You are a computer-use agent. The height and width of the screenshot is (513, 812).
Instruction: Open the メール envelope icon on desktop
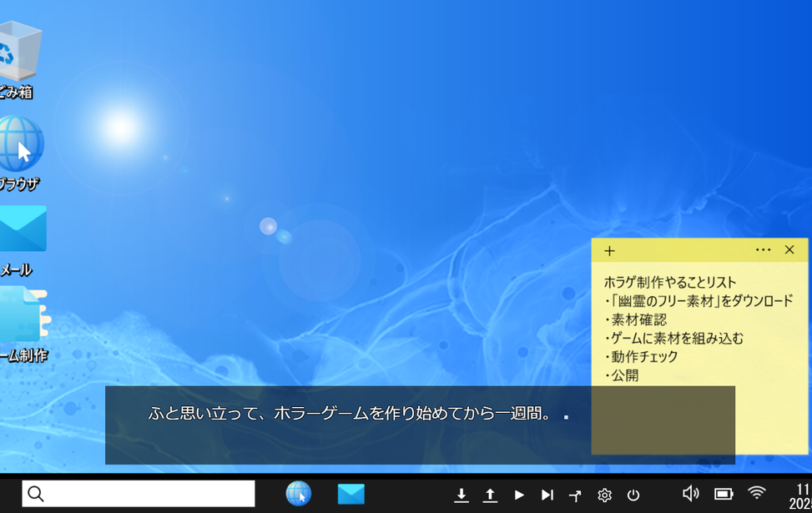(x=22, y=229)
